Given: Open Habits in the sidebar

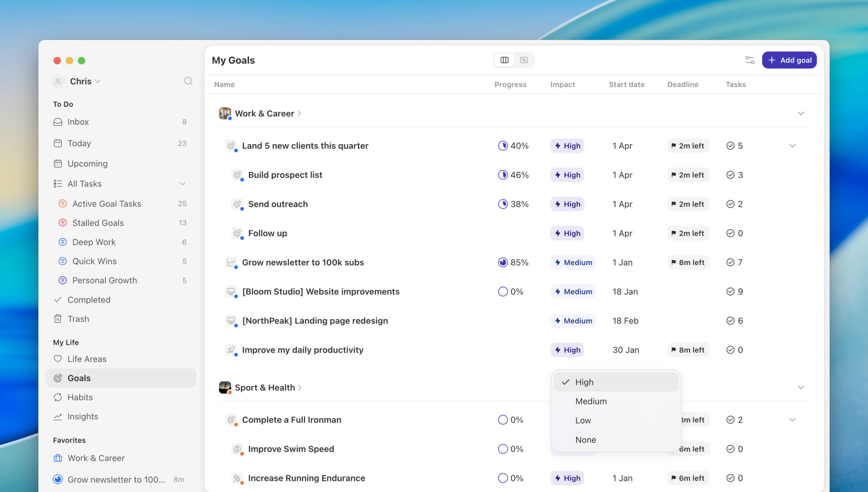Looking at the screenshot, I should coord(80,397).
